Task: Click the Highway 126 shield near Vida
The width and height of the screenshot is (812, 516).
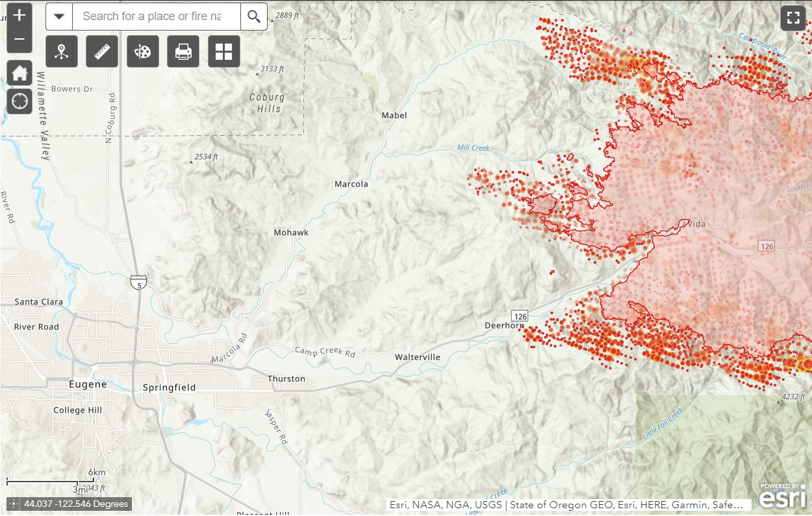Action: point(767,246)
